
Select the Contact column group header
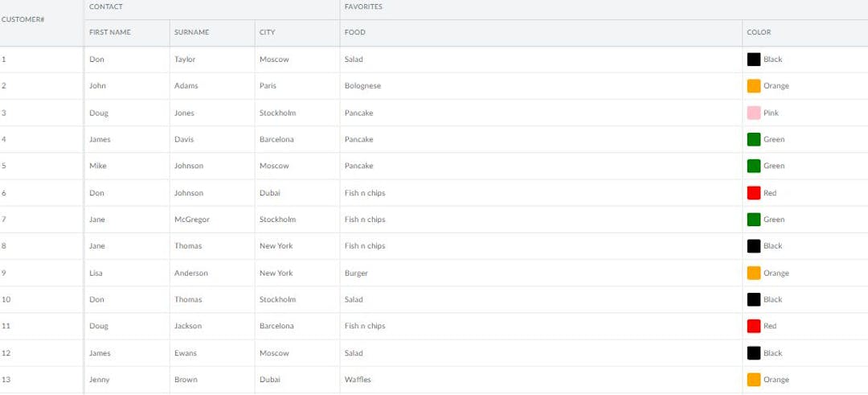106,6
